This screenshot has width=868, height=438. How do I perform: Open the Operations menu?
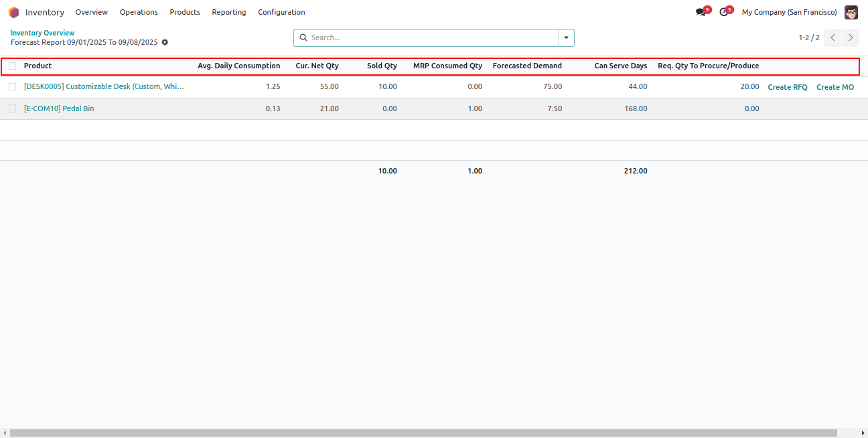pos(139,12)
